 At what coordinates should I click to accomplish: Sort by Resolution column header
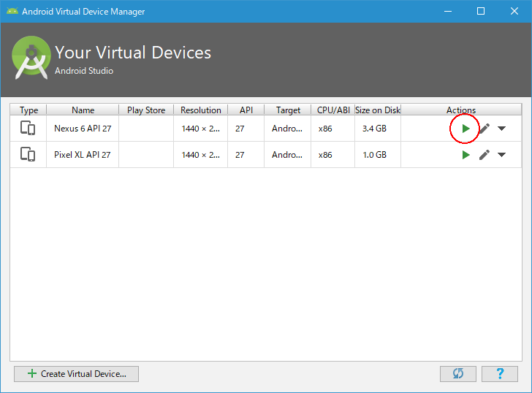coord(200,110)
